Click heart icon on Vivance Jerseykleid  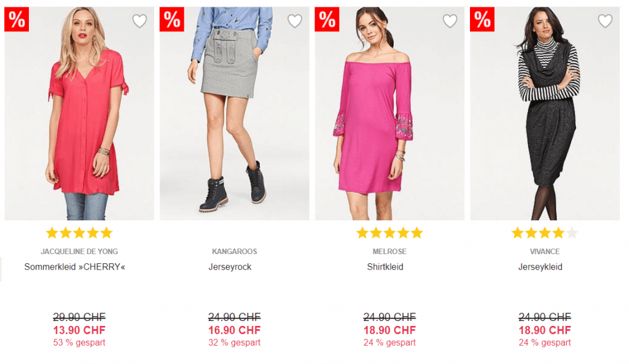(x=605, y=21)
